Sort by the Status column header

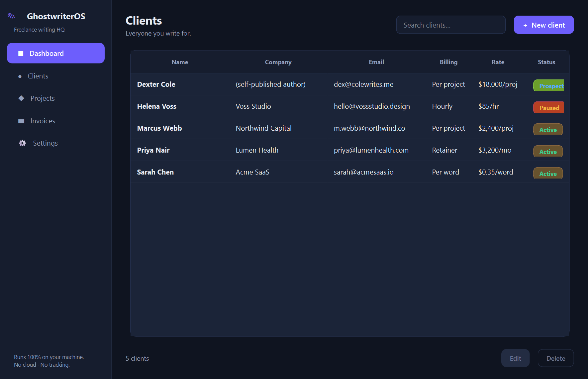(546, 62)
